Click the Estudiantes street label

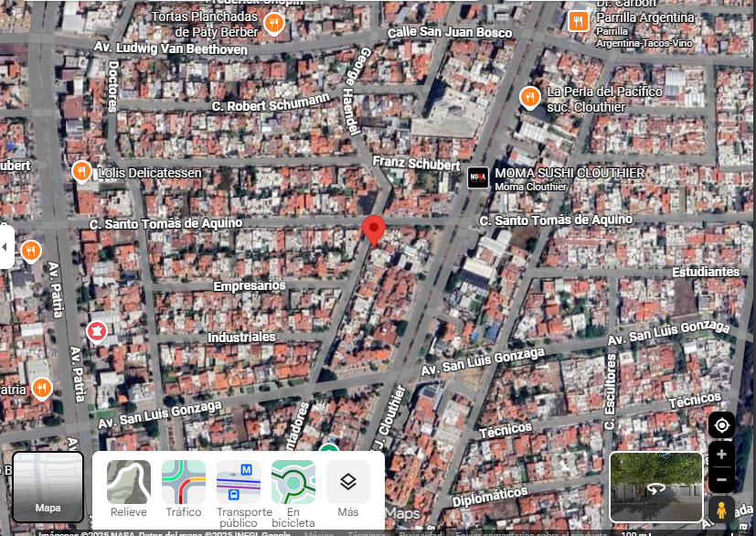click(706, 272)
